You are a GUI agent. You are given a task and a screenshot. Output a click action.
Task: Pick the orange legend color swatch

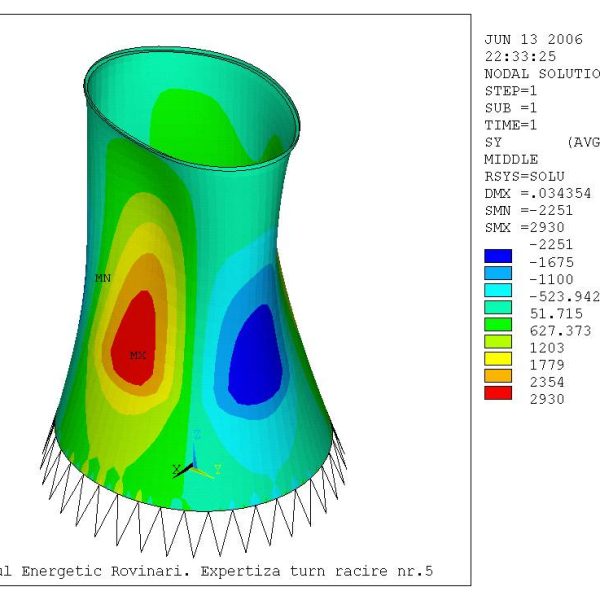point(497,375)
